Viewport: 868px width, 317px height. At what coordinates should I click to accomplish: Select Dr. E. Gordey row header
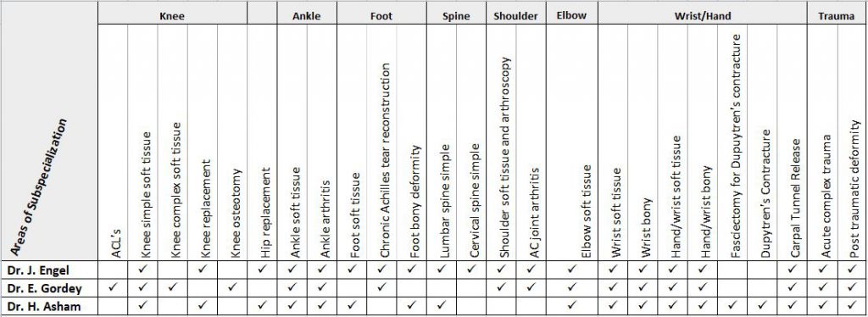[48, 288]
